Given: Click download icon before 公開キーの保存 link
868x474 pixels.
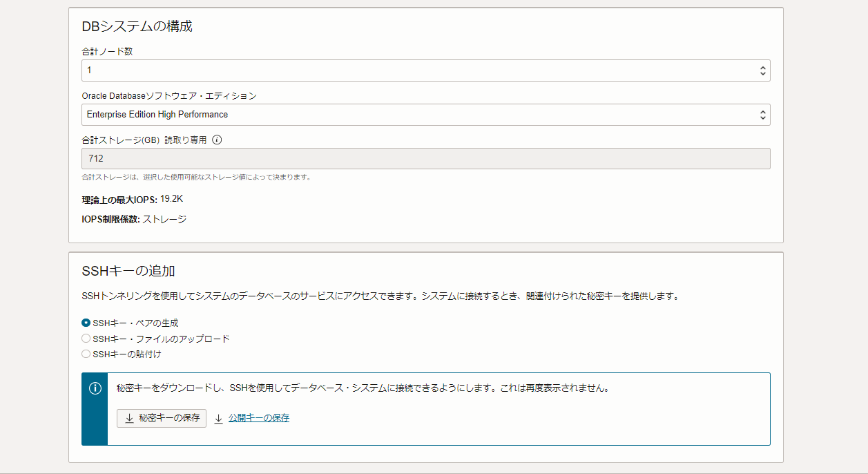Looking at the screenshot, I should (219, 419).
